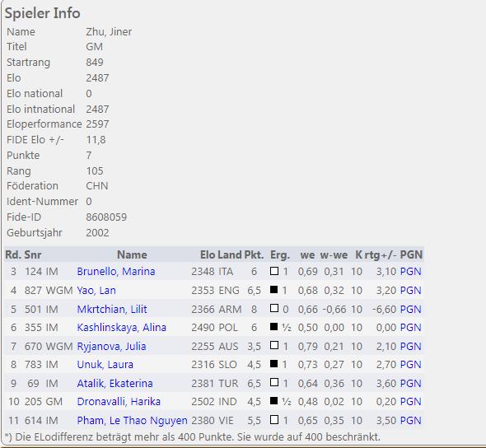
Task: Download PGN for round 5 game
Action: click(411, 309)
